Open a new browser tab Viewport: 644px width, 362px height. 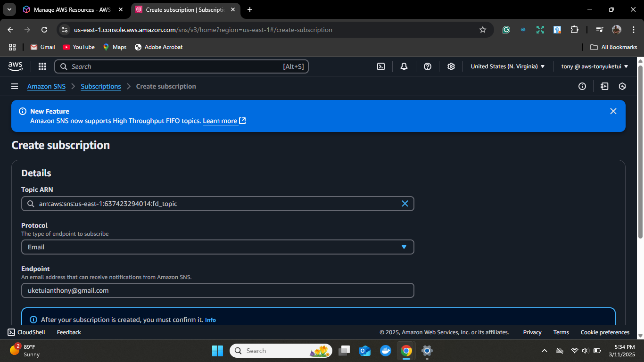(x=250, y=9)
